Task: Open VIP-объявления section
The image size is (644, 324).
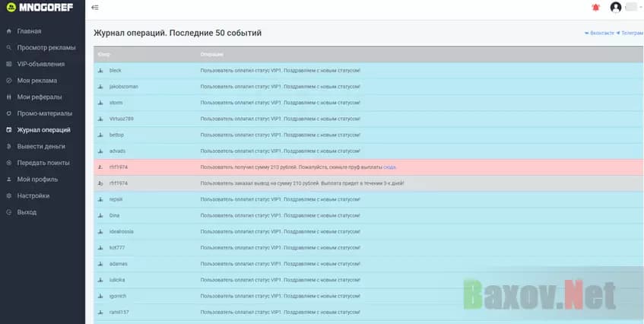Action: pos(40,64)
